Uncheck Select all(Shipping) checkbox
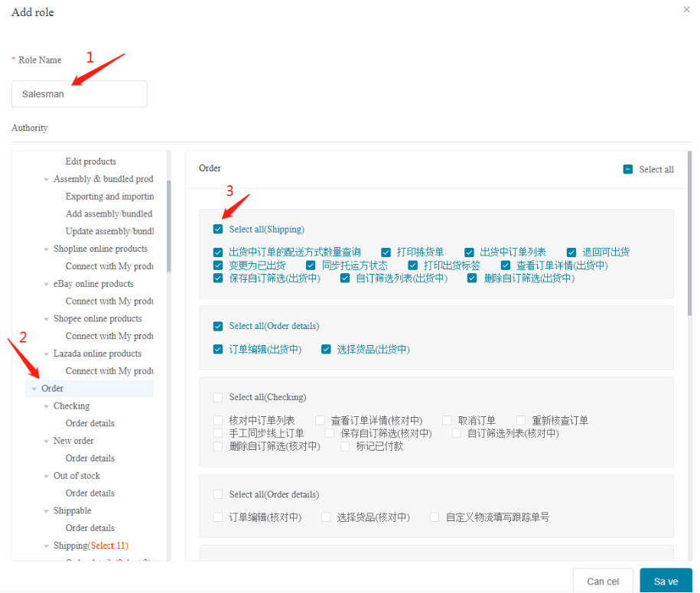The width and height of the screenshot is (700, 593). [x=218, y=229]
